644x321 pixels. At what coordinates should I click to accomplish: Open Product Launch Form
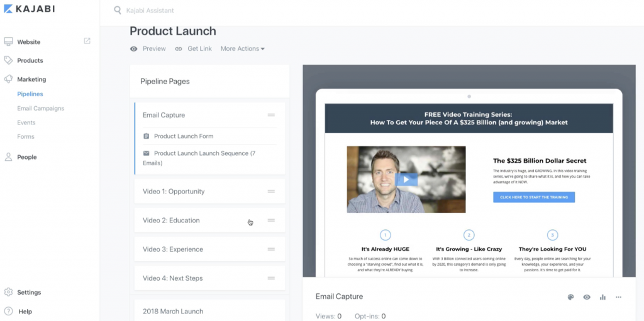click(184, 136)
